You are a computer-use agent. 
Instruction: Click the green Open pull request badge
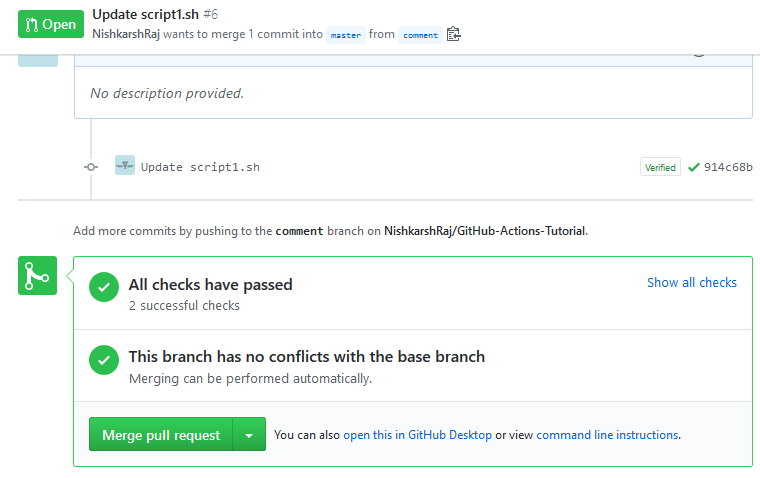(51, 24)
